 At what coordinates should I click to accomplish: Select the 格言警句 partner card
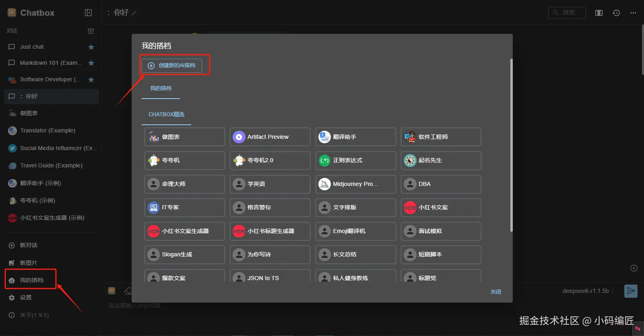270,207
